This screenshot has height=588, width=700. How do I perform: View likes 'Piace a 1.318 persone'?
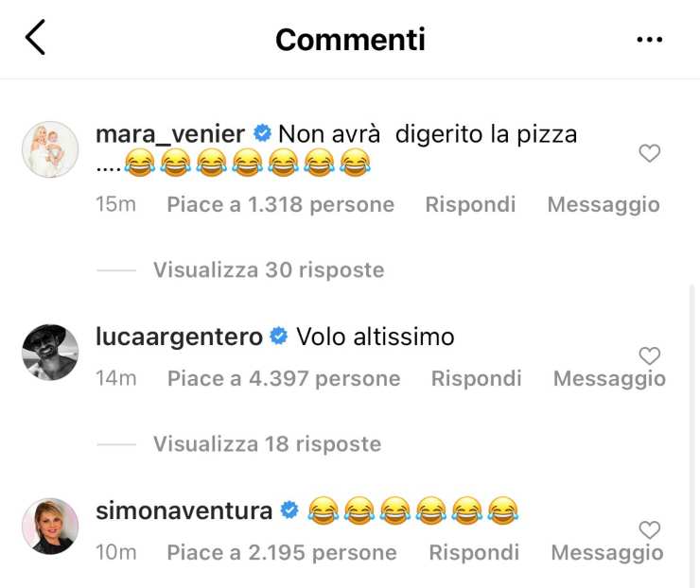[280, 204]
